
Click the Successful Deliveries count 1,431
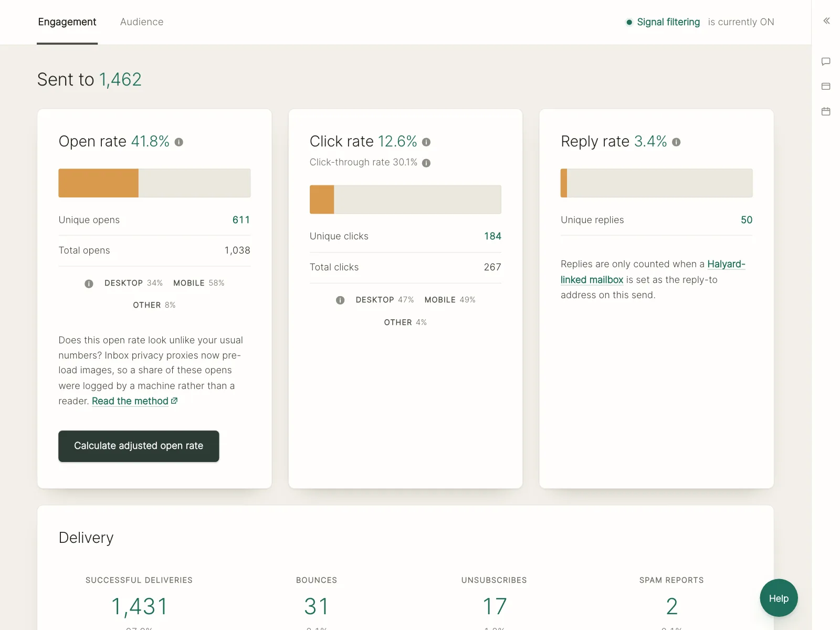tap(139, 606)
